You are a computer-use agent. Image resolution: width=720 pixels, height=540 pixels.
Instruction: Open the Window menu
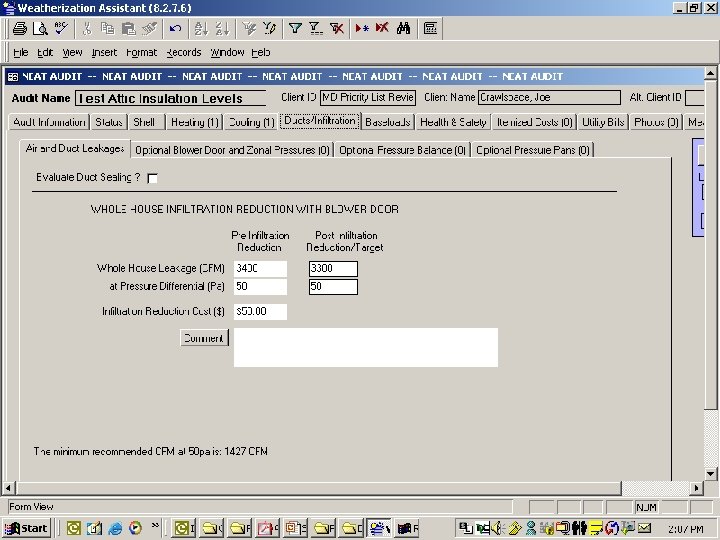227,52
